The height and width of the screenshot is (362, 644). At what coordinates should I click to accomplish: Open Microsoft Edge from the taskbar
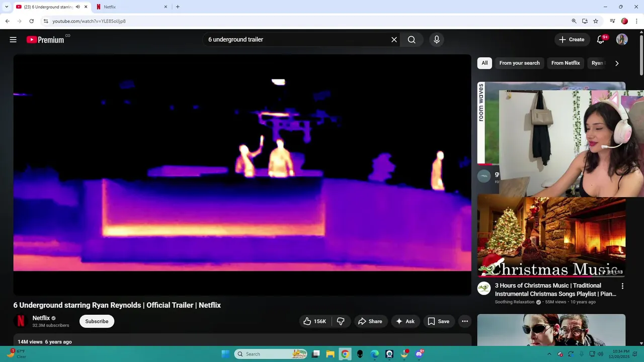click(x=375, y=354)
